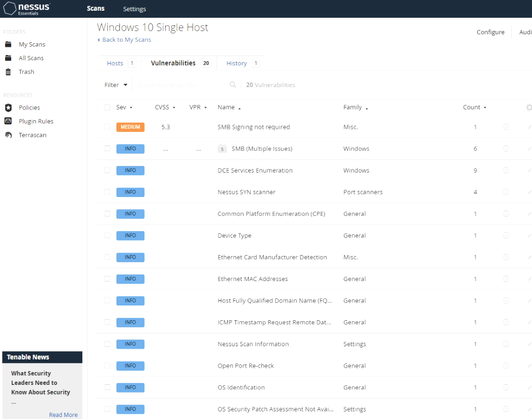
Task: Open the My Scans folder
Action: point(31,44)
